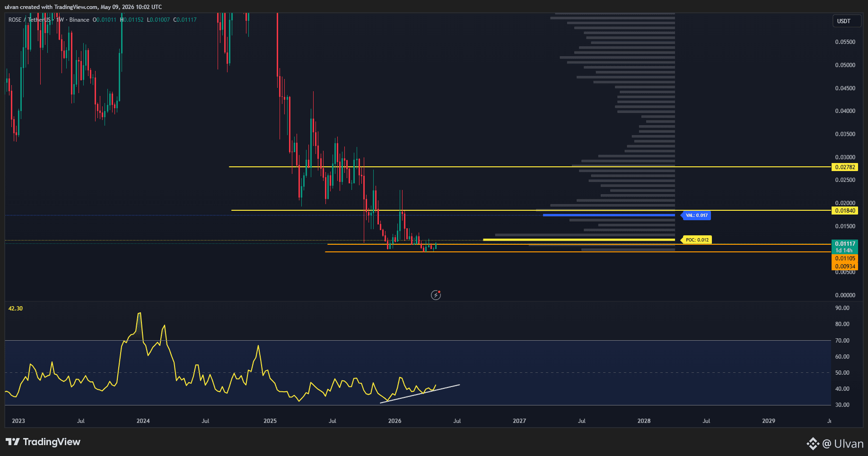
Task: Click the 90.00 RSI scale label
Action: point(842,308)
